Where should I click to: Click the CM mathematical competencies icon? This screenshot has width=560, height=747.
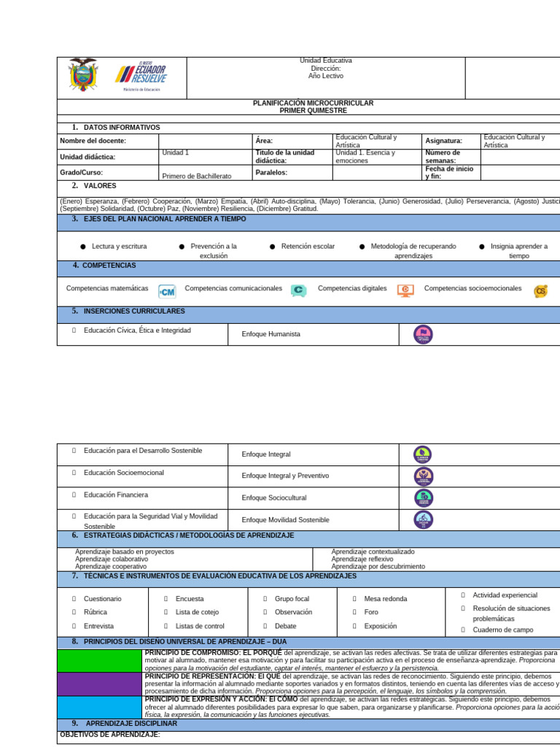(167, 292)
